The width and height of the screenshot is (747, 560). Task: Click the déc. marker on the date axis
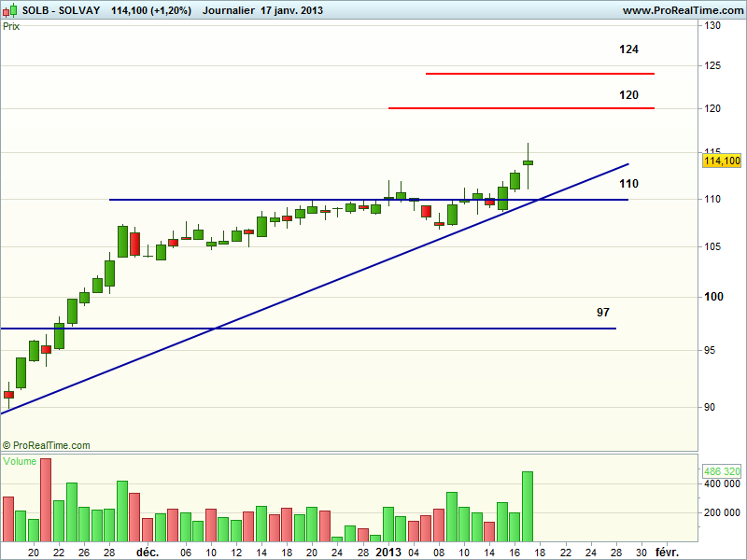coord(148,552)
